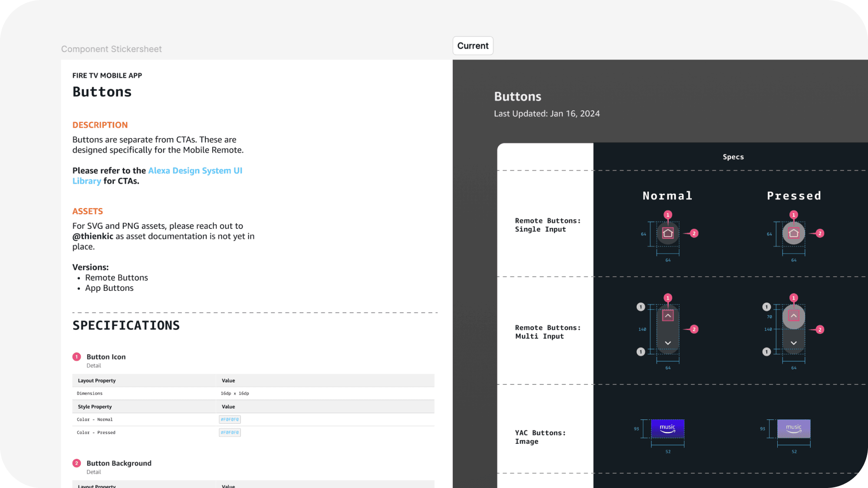
Task: Click the FIRE TV MOBILE APP label
Action: point(107,76)
